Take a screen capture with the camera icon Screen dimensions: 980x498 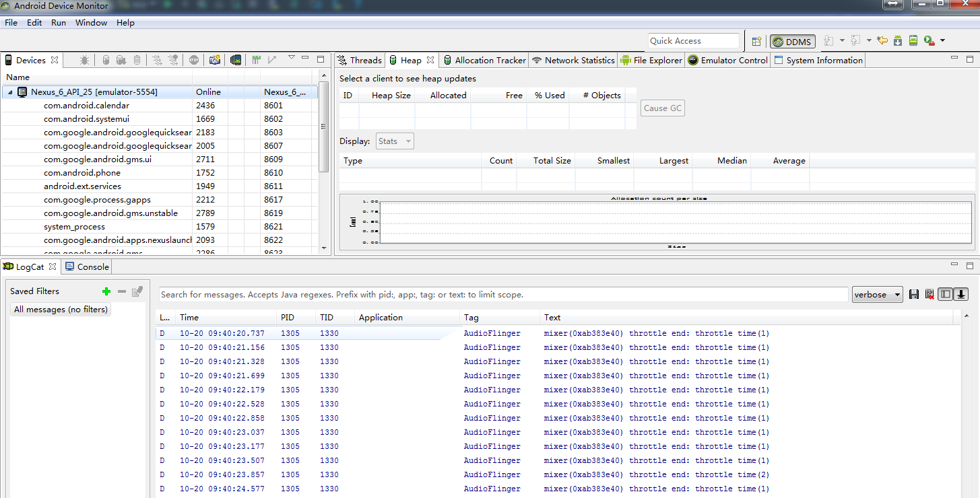pyautogui.click(x=214, y=60)
